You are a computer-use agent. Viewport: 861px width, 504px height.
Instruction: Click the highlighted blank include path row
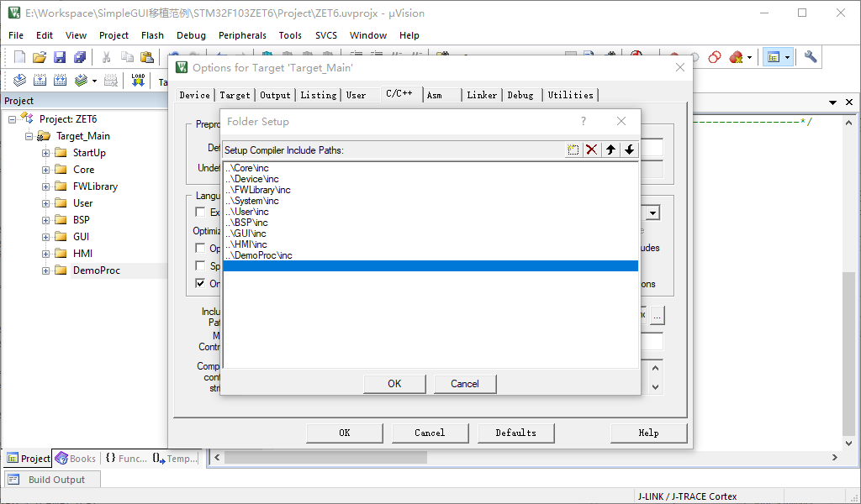pos(431,266)
